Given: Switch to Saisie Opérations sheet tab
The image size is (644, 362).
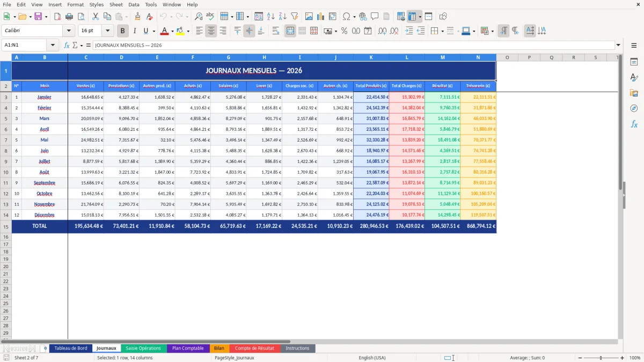Looking at the screenshot, I should click(143, 349).
